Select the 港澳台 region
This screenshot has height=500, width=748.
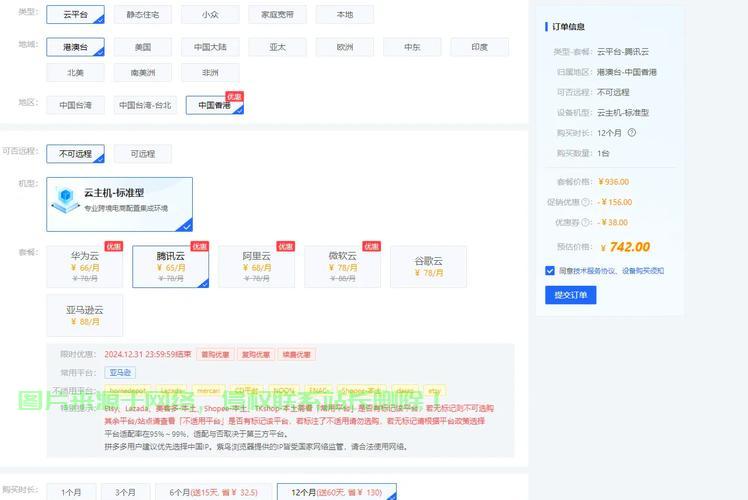75,47
